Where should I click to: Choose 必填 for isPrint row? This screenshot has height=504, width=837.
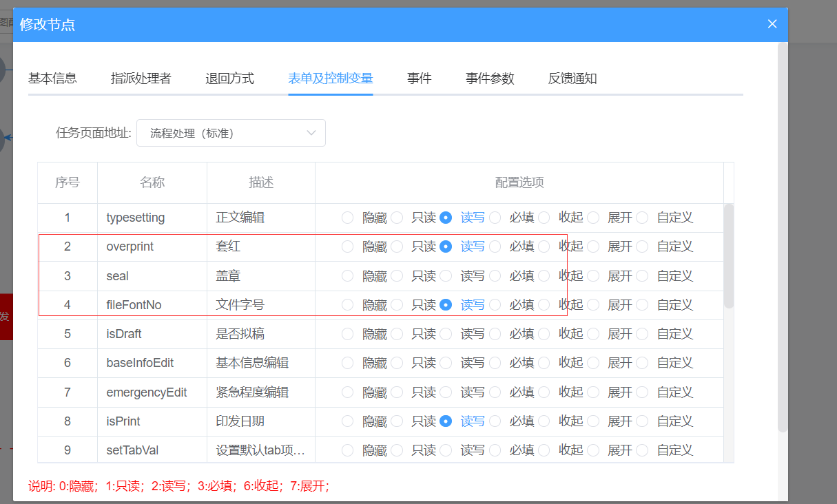495,421
